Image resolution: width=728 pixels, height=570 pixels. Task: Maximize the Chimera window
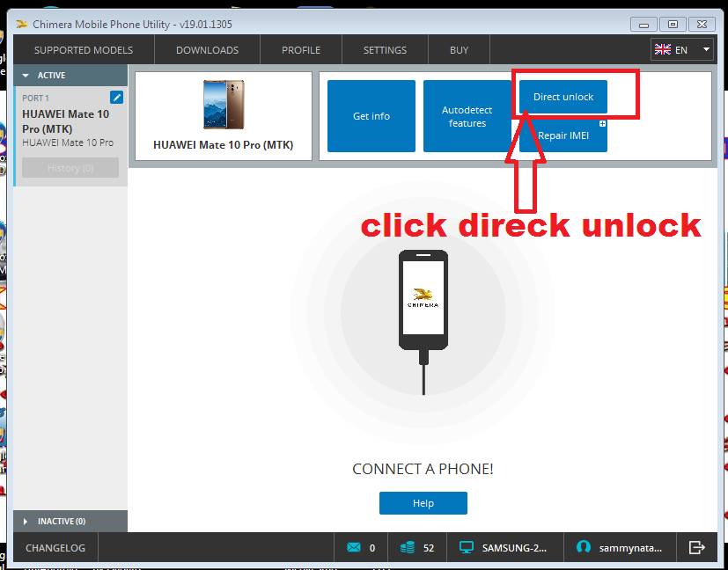[x=673, y=24]
